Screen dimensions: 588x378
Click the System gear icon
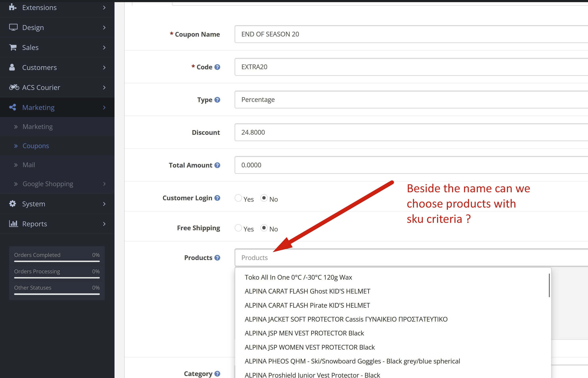13,204
